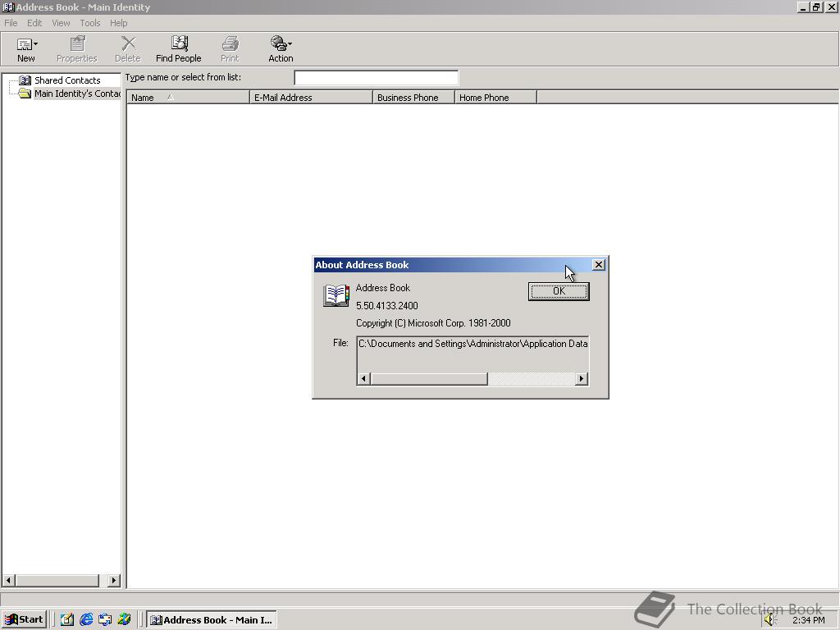
Task: Sort by E-Mail Address column header
Action: pyautogui.click(x=311, y=98)
